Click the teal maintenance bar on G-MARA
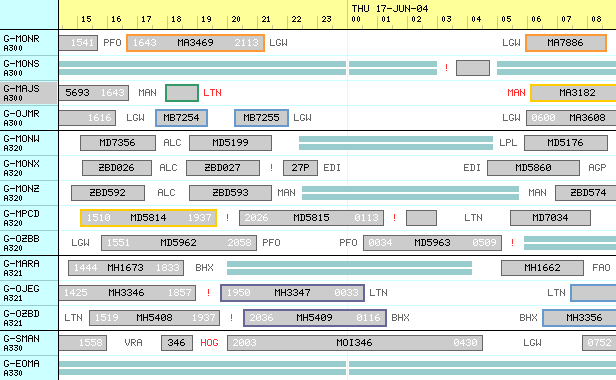The width and height of the screenshot is (616, 380). click(x=349, y=268)
